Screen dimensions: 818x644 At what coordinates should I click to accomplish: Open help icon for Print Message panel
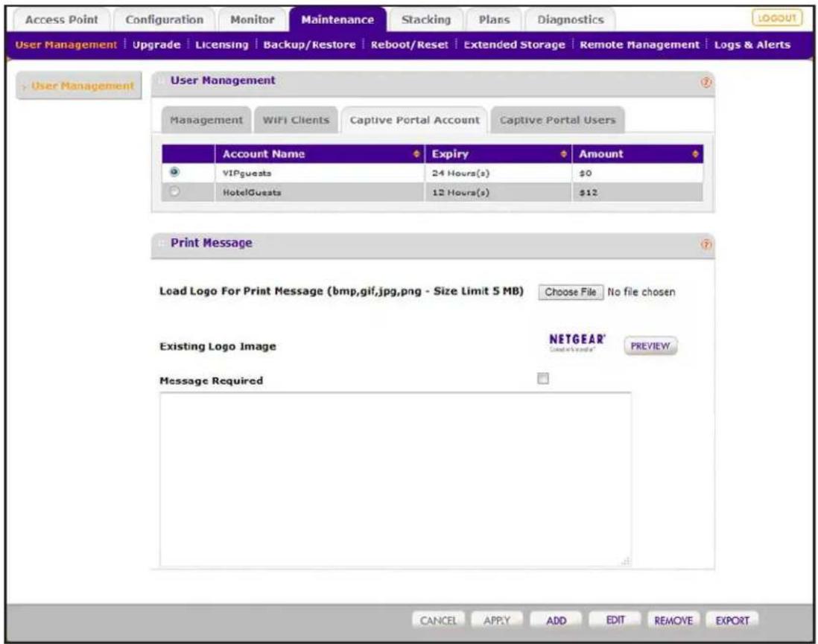706,244
